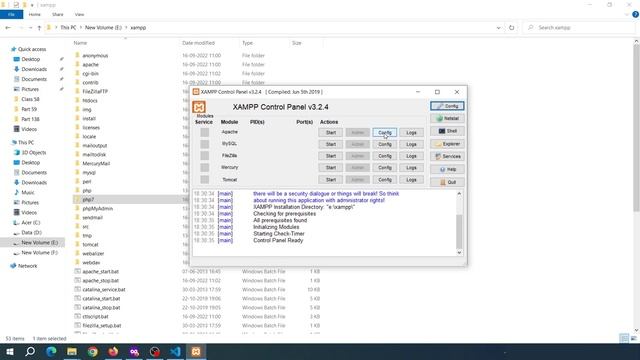The image size is (640, 360).
Task: Switch to large icons view
Action: tap(633, 338)
